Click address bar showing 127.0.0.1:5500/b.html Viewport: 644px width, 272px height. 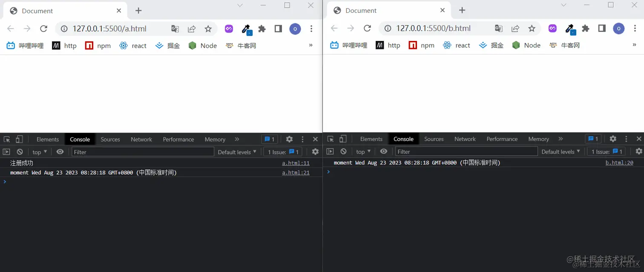434,28
